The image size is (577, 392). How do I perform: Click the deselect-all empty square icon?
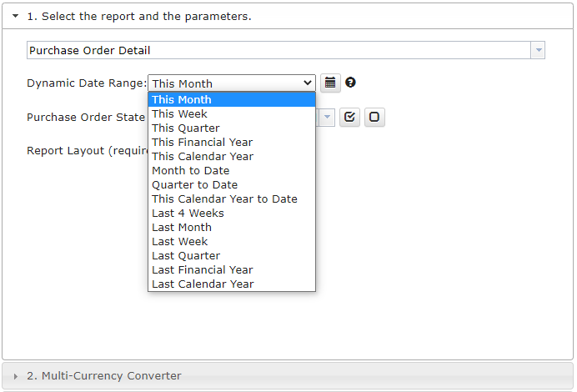pyautogui.click(x=374, y=117)
